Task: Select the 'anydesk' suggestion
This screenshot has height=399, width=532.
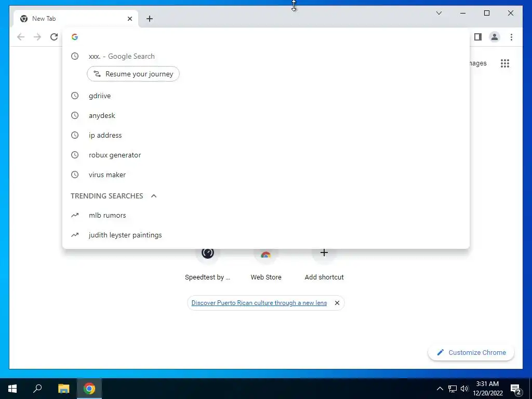Action: (x=266, y=115)
